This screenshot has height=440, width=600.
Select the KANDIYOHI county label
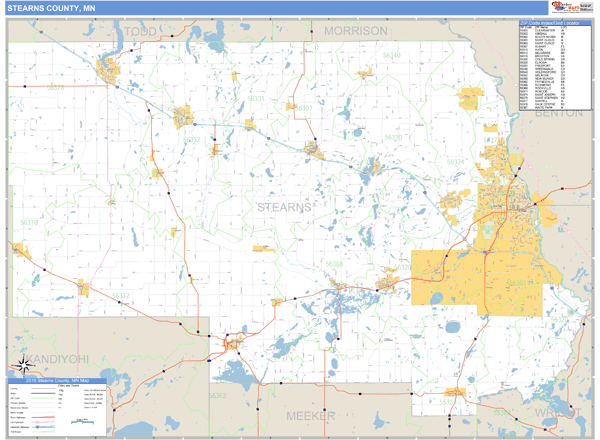point(55,357)
